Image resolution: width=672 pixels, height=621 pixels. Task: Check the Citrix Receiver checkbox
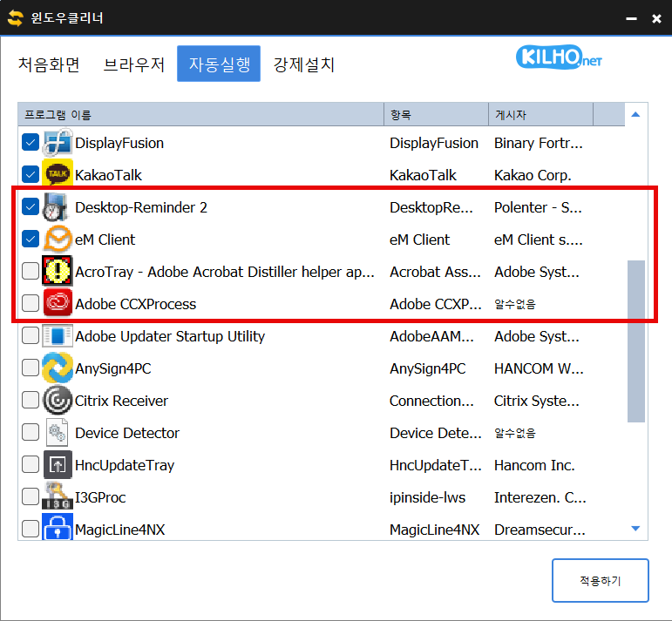click(31, 400)
